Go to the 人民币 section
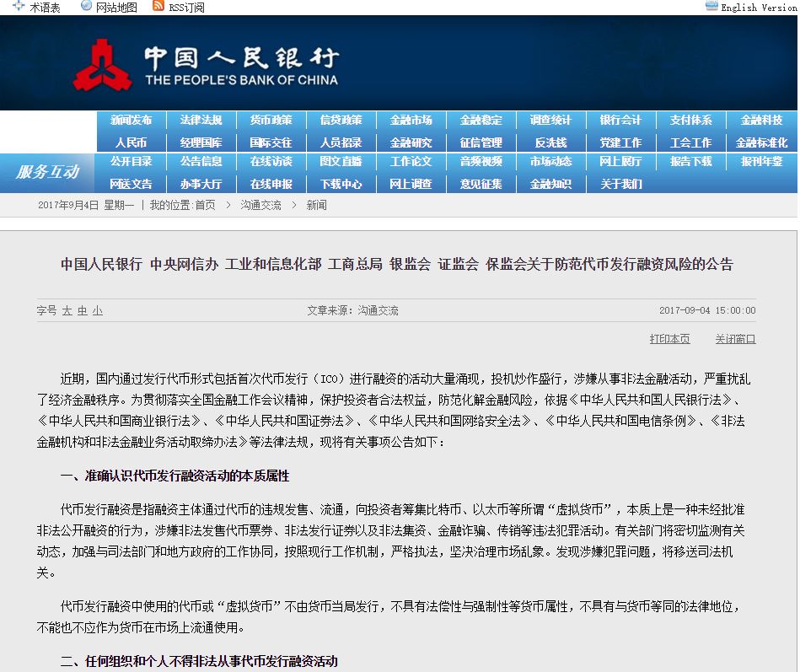This screenshot has height=672, width=800. [x=132, y=142]
